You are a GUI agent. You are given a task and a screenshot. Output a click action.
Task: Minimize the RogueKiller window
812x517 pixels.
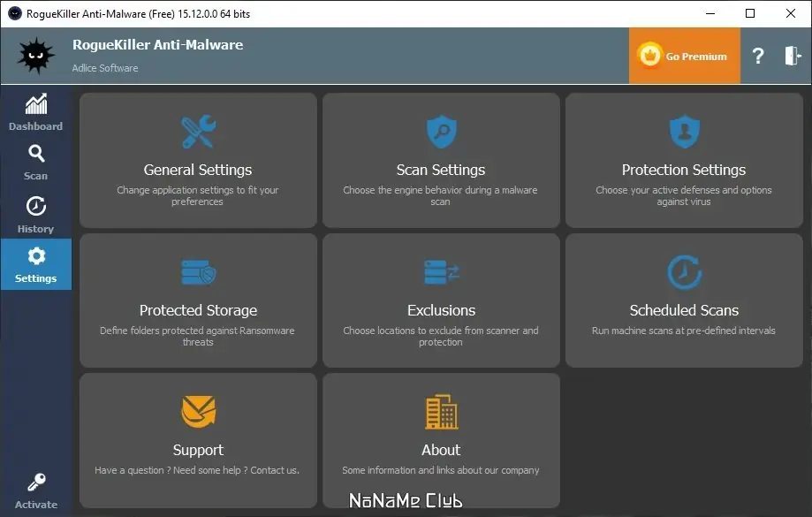click(710, 13)
